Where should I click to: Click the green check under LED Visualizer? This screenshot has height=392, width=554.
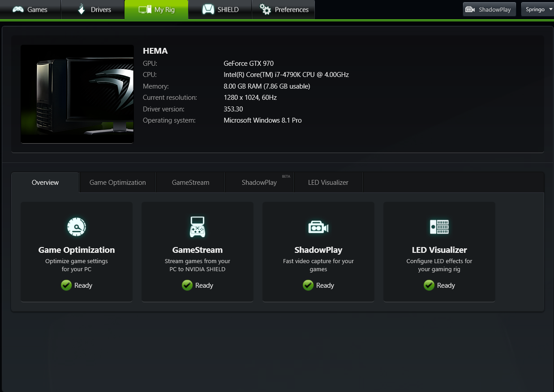tap(429, 285)
